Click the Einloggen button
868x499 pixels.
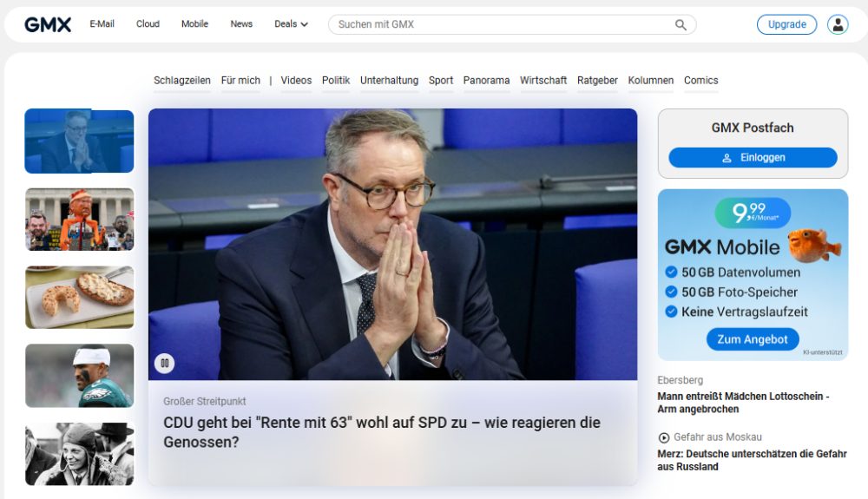753,158
